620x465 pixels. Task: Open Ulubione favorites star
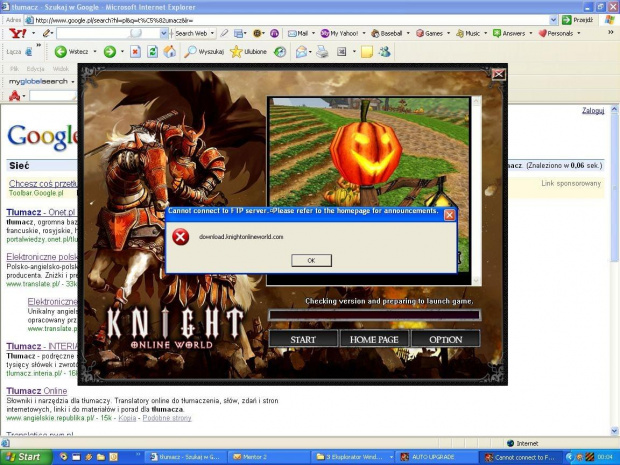point(248,52)
